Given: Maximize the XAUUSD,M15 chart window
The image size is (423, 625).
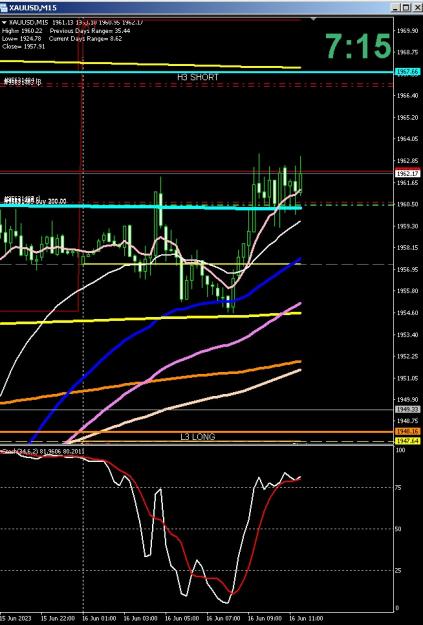Looking at the screenshot, I should click(x=405, y=8).
